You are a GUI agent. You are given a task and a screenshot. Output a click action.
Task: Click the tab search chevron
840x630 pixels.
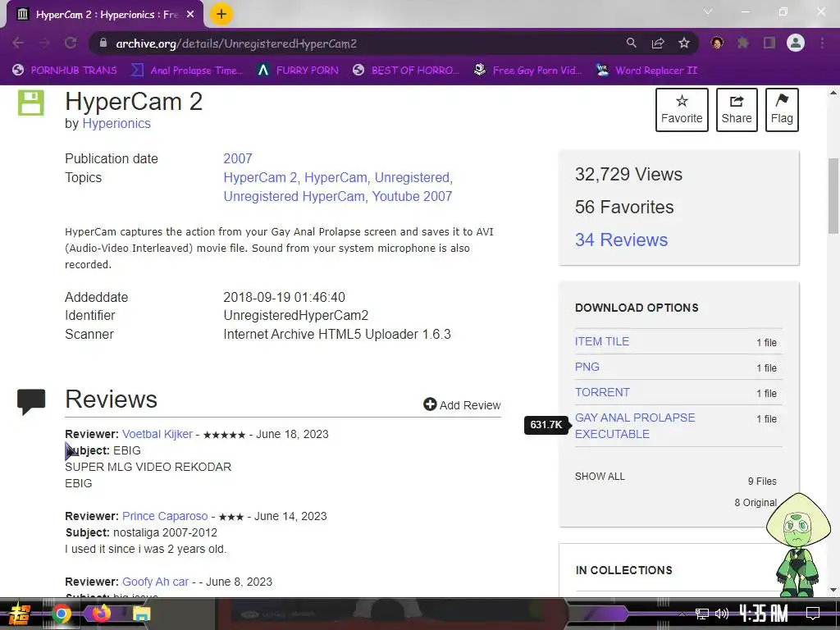(708, 11)
